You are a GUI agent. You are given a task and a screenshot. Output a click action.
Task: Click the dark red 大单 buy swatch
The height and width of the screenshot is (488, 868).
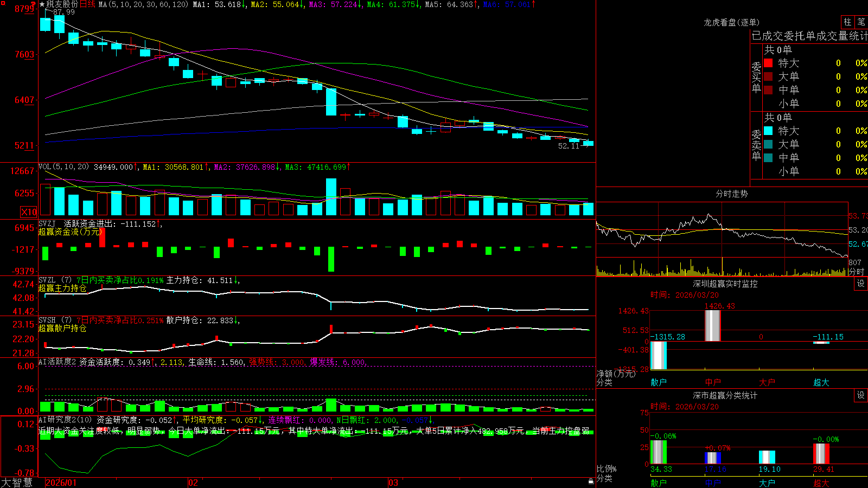pyautogui.click(x=768, y=76)
